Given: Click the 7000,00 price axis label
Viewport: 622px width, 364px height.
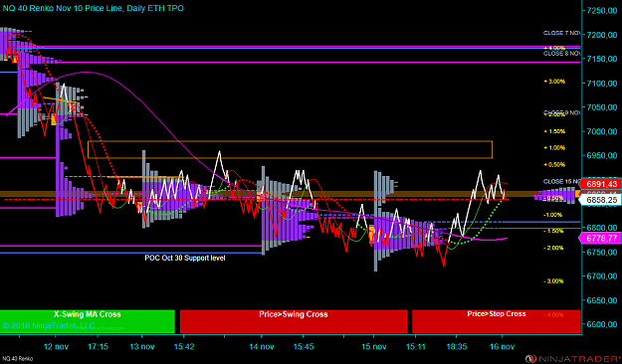Looking at the screenshot, I should (602, 131).
